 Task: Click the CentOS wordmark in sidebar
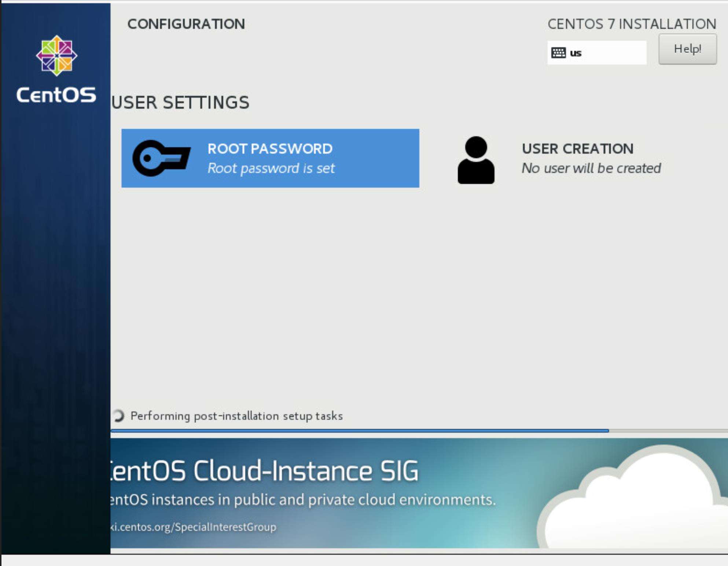[56, 95]
